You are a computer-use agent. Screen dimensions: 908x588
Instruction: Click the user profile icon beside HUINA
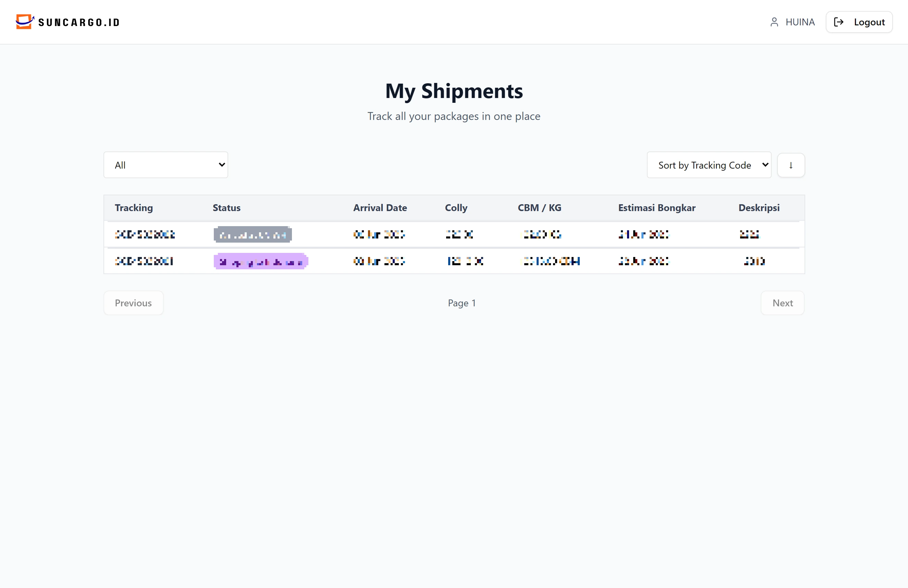[x=774, y=22]
